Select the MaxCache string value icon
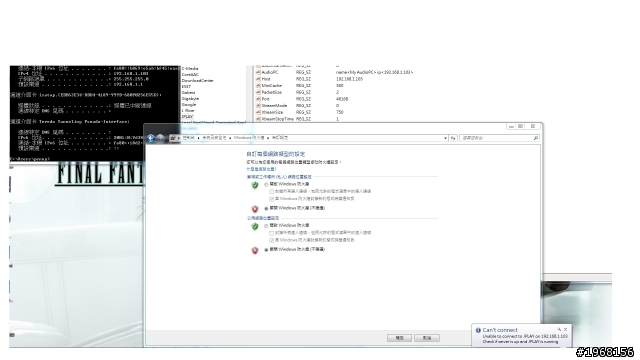The height and width of the screenshot is (360, 640). point(258,86)
